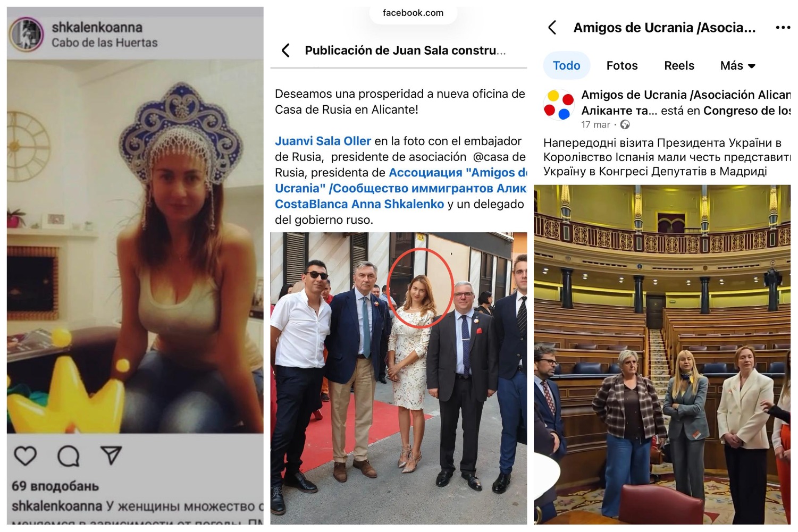
Task: Share post with paper plane icon
Action: click(111, 455)
